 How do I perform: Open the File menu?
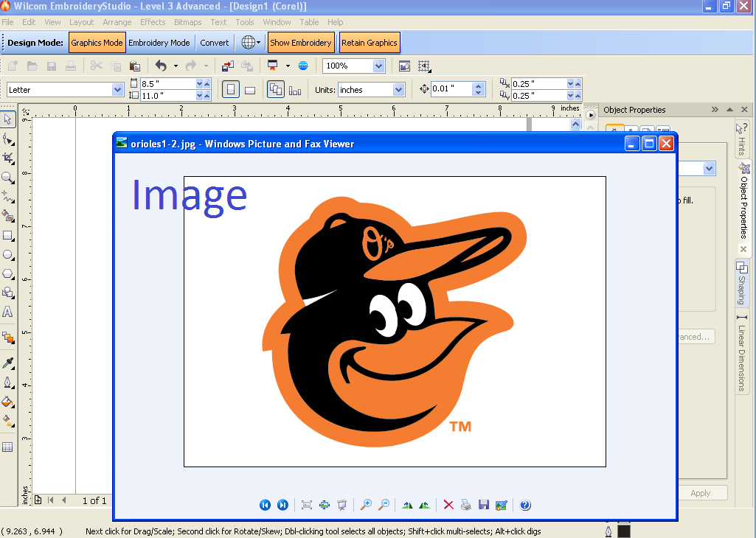click(7, 22)
